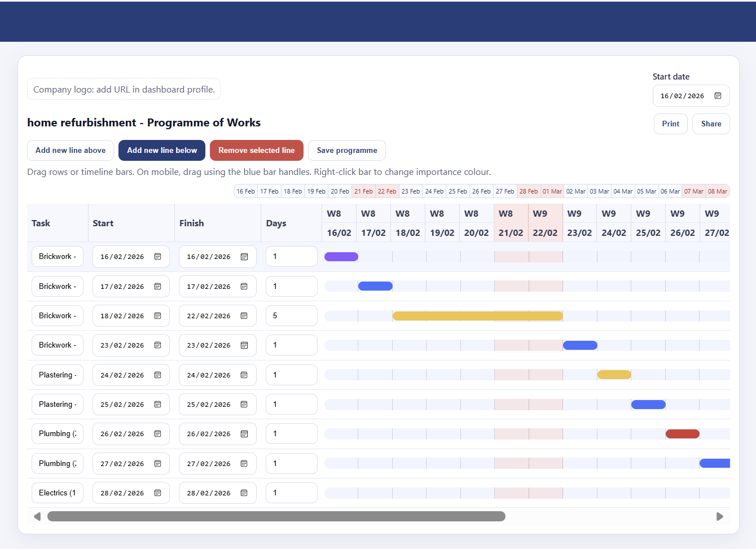Open calendar icon on 26/02/2026 finish date

[x=244, y=434]
